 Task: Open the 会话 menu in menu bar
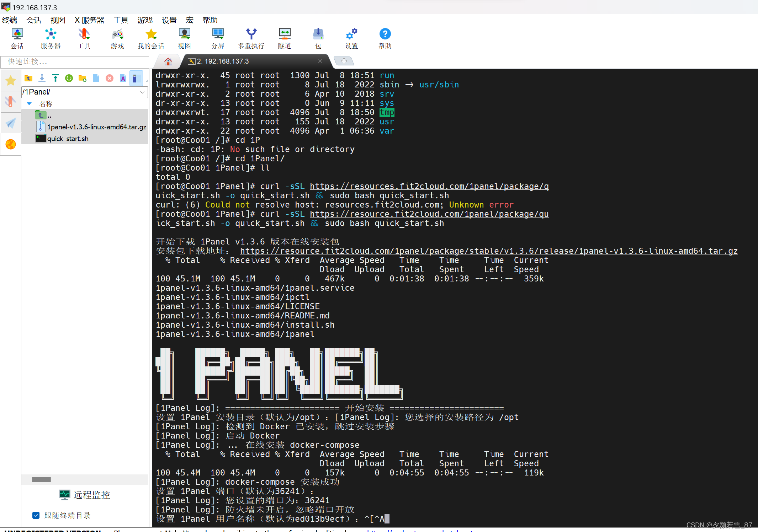34,20
